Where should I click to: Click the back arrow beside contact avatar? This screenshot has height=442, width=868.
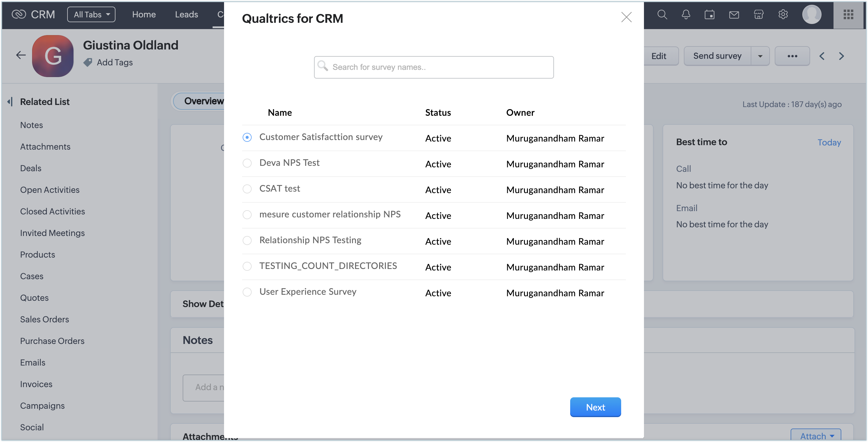point(21,55)
